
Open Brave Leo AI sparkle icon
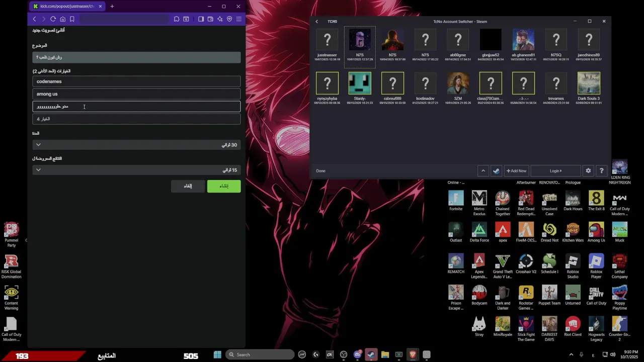pos(220,19)
